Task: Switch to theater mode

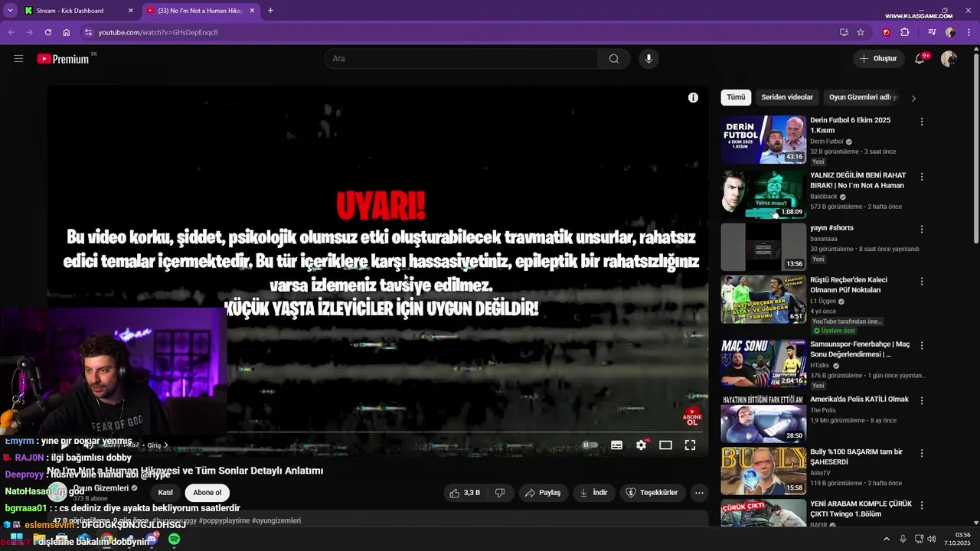Action: pos(665,445)
